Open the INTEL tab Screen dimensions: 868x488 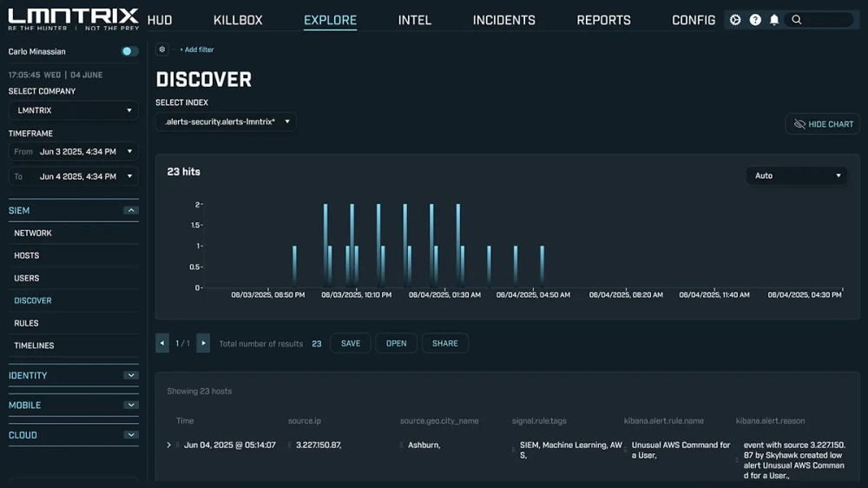click(415, 21)
